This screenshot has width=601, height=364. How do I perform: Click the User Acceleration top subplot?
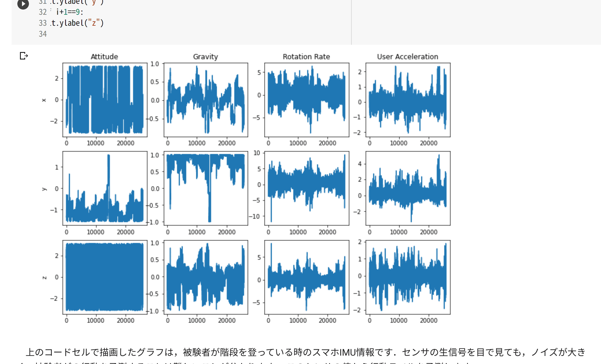coord(408,98)
